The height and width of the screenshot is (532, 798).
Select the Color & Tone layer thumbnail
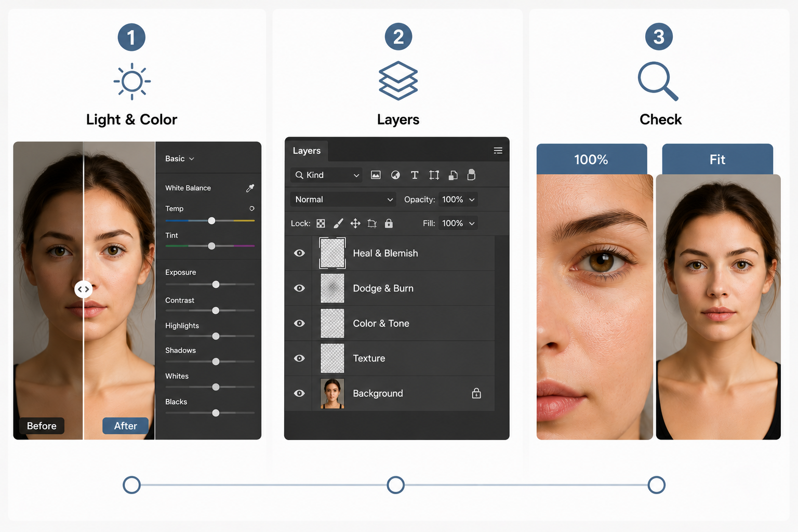point(332,323)
